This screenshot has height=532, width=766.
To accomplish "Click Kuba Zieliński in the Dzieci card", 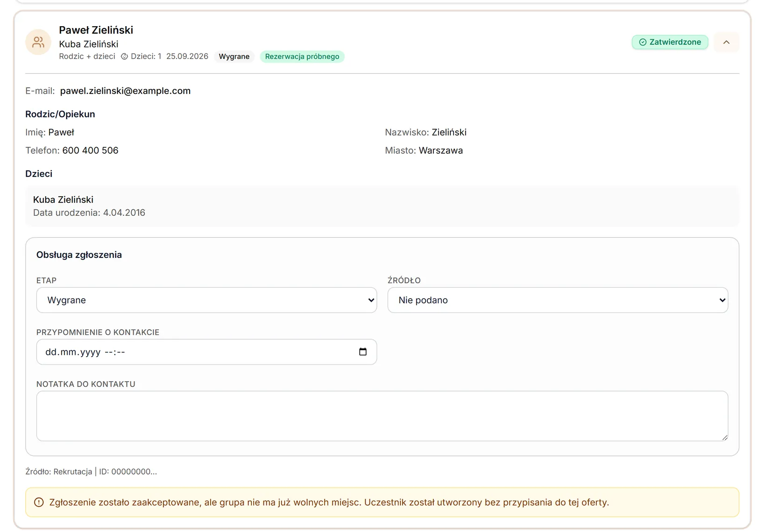I will point(63,199).
